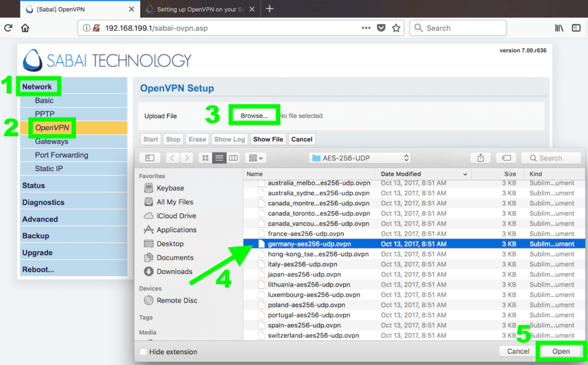Image resolution: width=588 pixels, height=365 pixels.
Task: Switch file dialog to column view
Action: 233,158
